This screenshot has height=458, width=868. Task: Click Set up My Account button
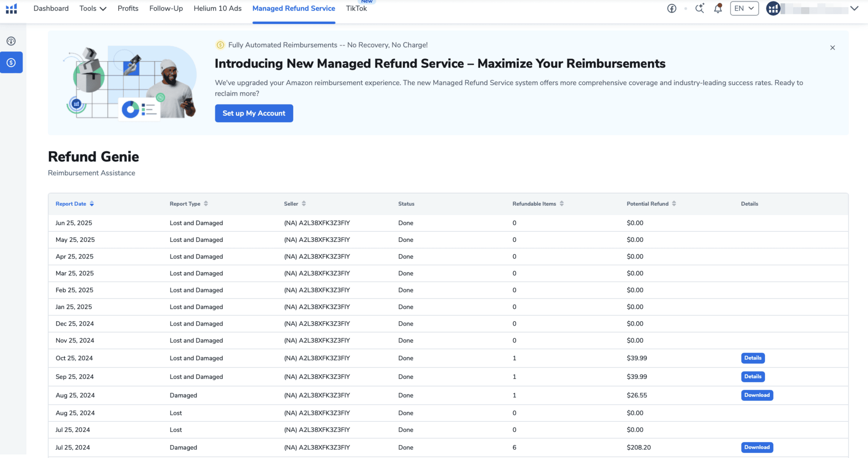tap(254, 113)
